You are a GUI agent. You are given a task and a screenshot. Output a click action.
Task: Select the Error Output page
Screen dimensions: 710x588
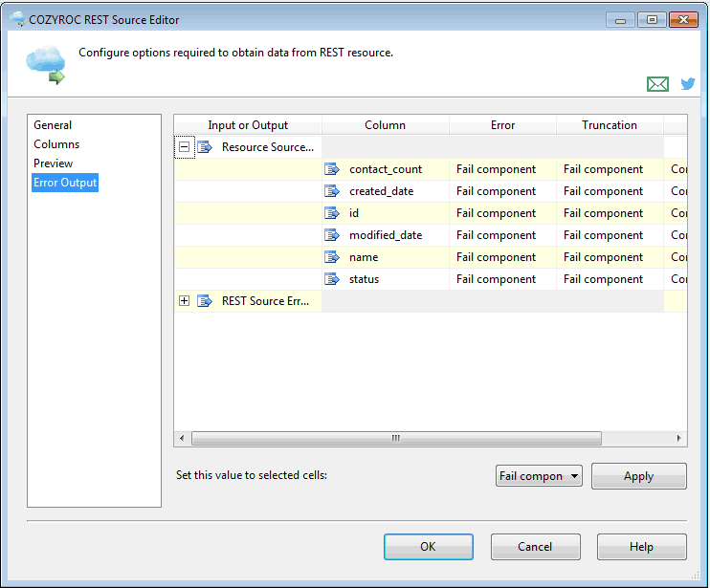tap(65, 183)
